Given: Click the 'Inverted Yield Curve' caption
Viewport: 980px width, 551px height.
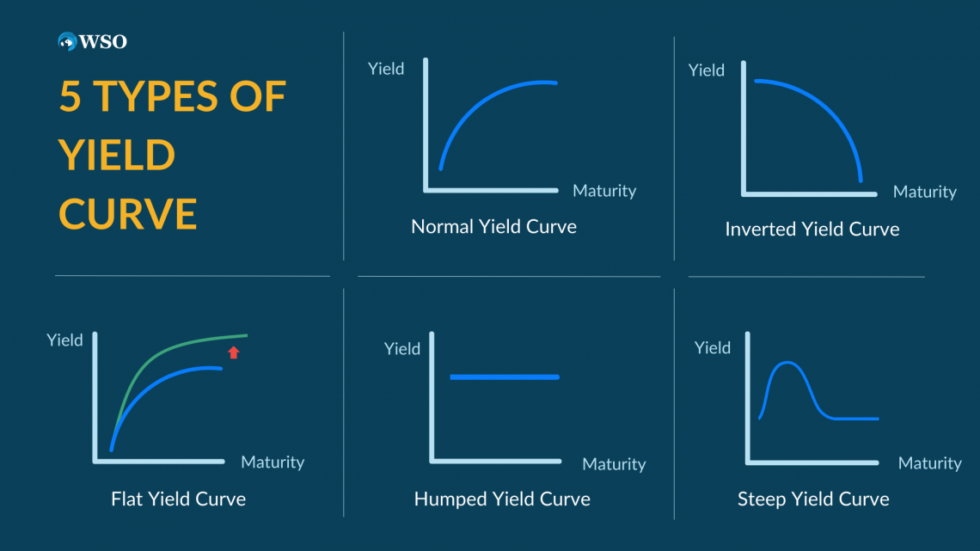Looking at the screenshot, I should point(812,230).
